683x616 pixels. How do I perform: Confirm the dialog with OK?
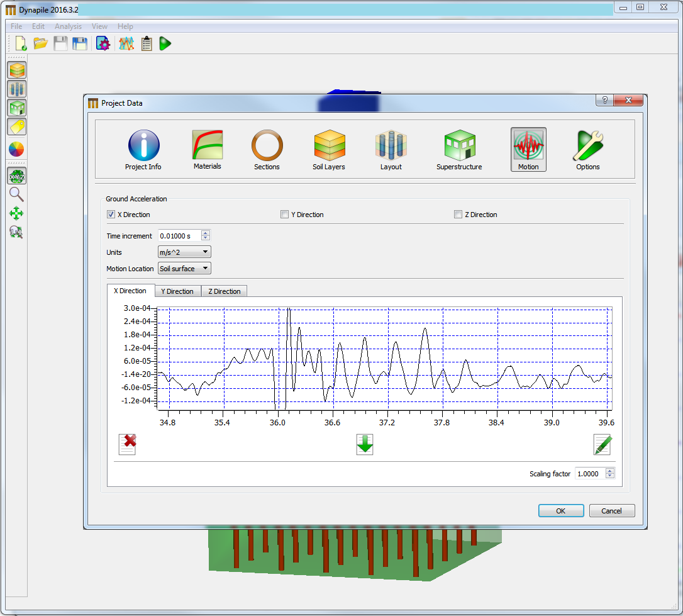point(561,510)
